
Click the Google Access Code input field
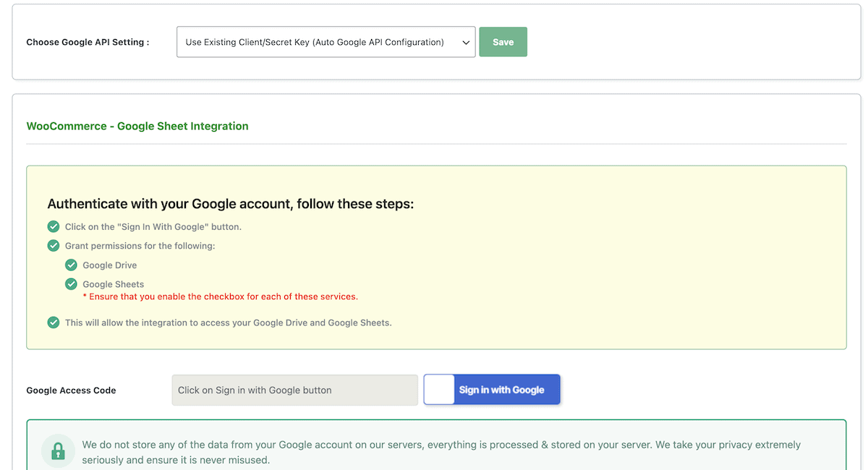pyautogui.click(x=295, y=390)
